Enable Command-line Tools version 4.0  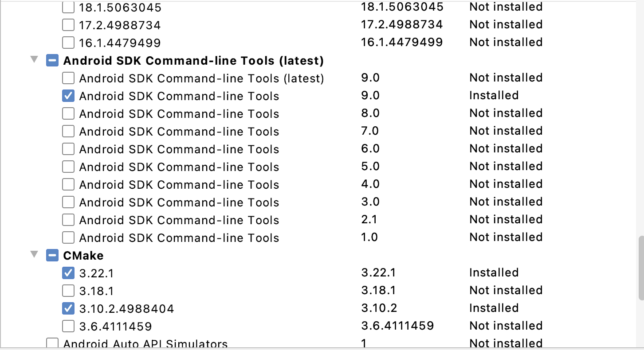click(x=68, y=184)
